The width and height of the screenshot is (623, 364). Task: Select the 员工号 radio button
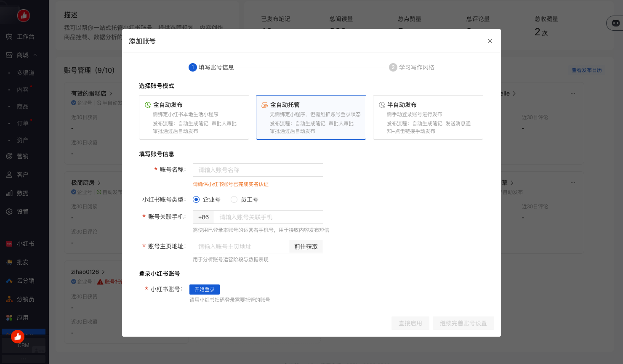click(x=234, y=199)
